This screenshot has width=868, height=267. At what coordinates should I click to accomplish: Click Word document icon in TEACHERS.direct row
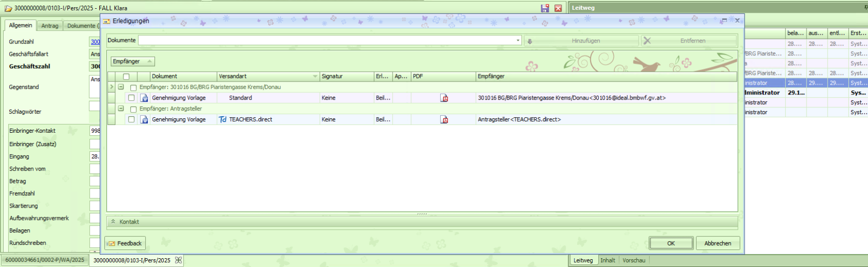click(x=145, y=120)
